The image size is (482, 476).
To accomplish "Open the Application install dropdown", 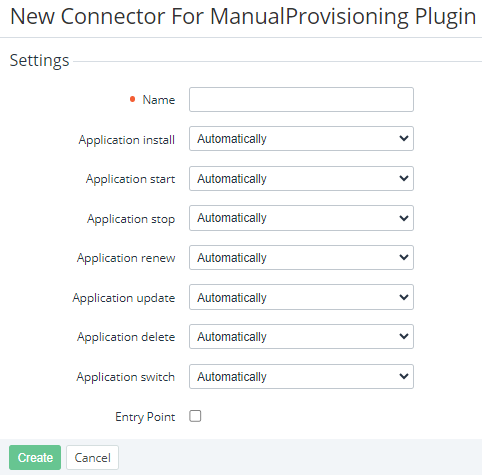I will 301,138.
